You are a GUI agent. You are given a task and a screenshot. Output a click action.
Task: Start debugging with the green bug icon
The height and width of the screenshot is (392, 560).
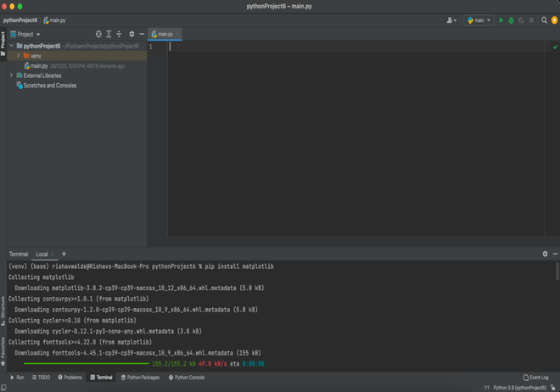pyautogui.click(x=512, y=20)
